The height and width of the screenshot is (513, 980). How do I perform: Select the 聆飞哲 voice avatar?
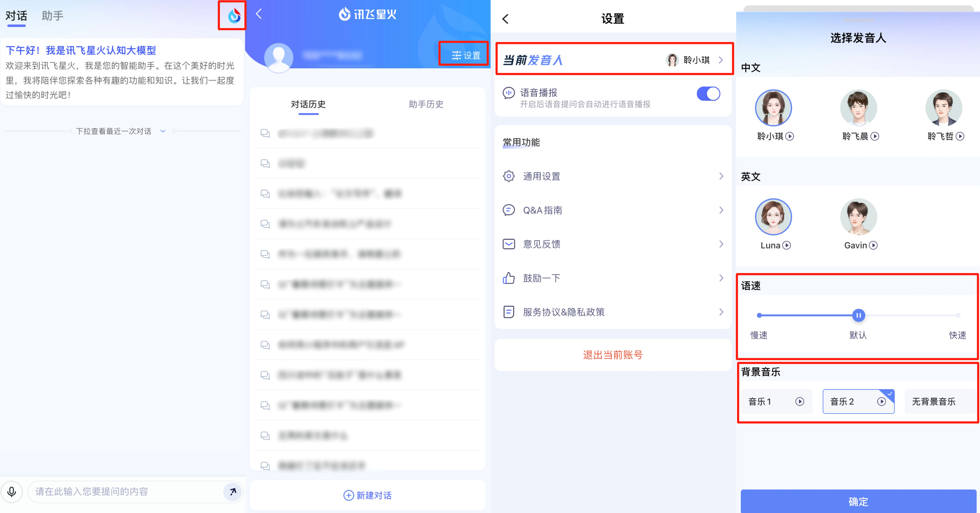click(944, 108)
